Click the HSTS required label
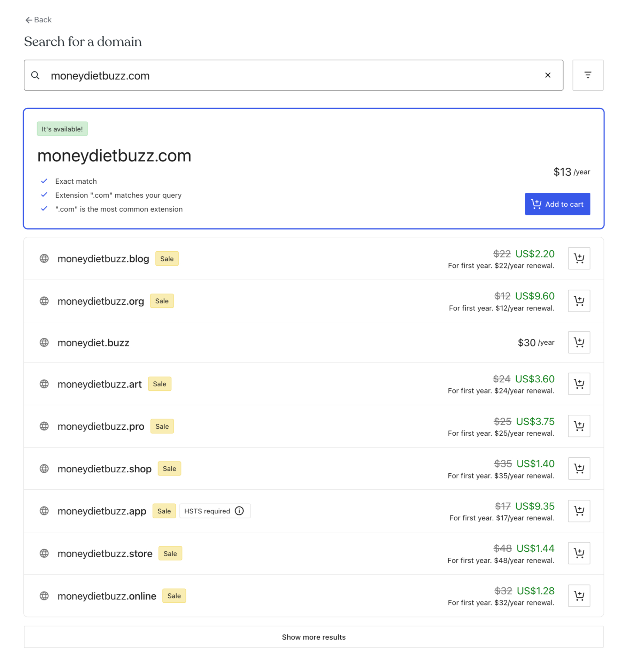 207,511
